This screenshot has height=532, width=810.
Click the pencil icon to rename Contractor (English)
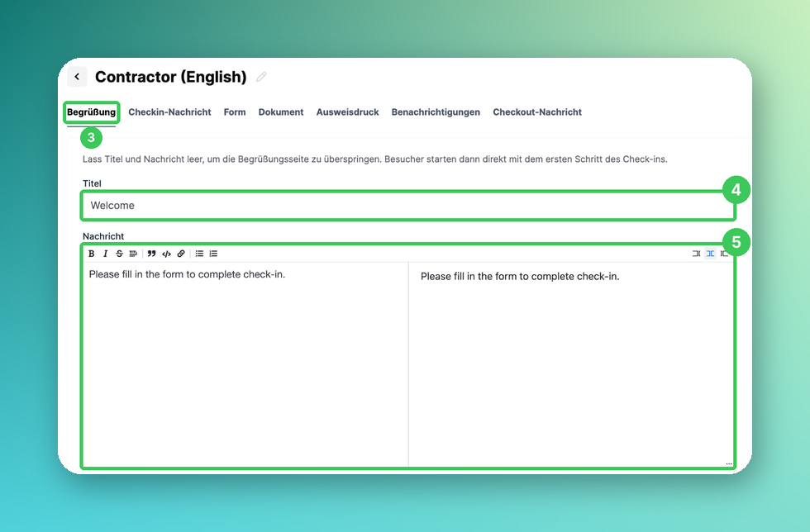[261, 77]
